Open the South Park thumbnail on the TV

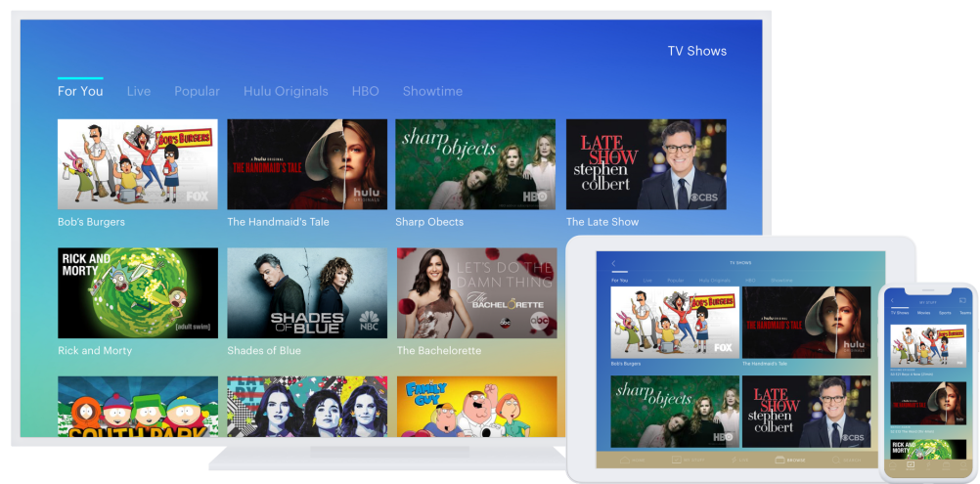(x=138, y=407)
